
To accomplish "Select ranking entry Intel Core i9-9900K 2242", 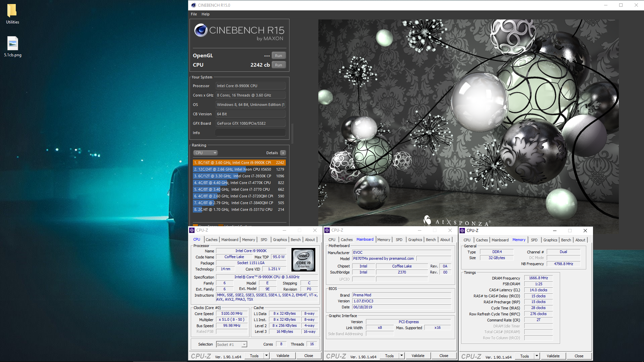I will 239,163.
